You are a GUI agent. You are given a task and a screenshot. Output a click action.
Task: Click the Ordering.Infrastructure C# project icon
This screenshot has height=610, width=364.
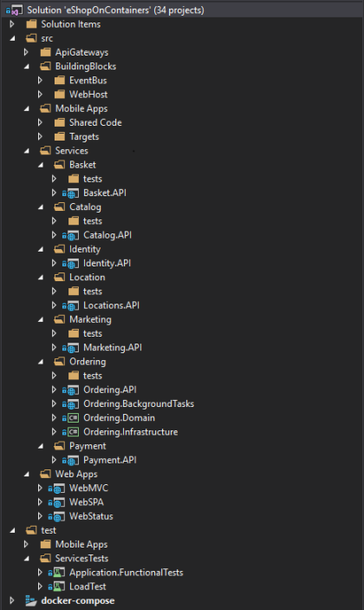point(71,432)
